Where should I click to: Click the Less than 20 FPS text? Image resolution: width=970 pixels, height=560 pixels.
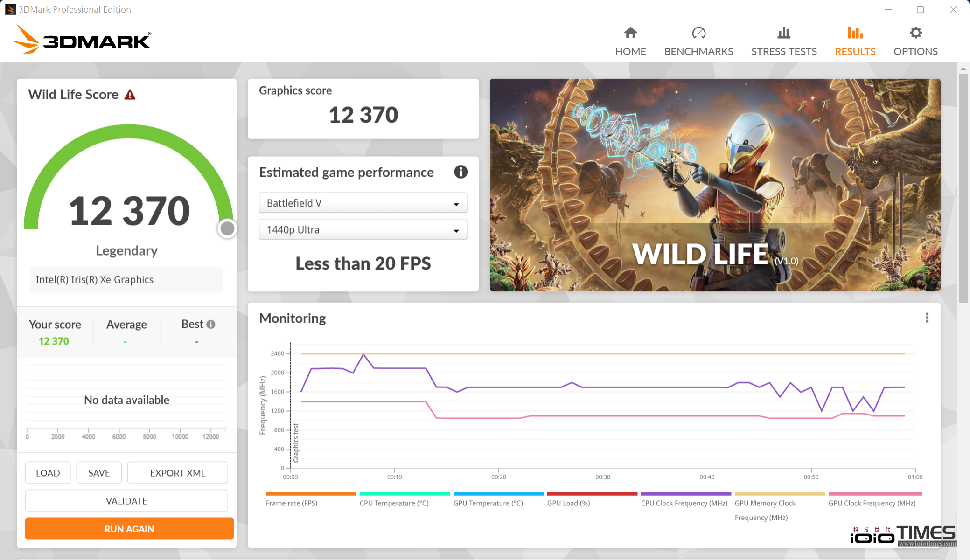(363, 263)
